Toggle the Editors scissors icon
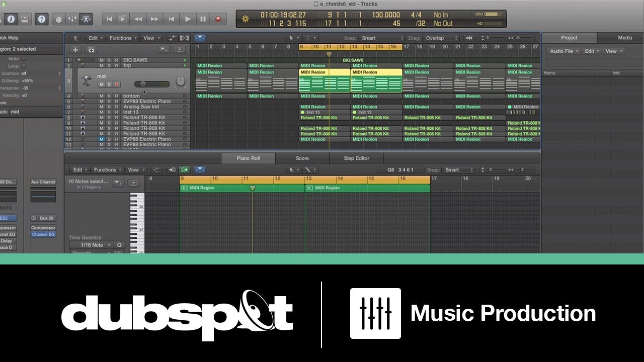The height and width of the screenshot is (362, 644). 87,19
